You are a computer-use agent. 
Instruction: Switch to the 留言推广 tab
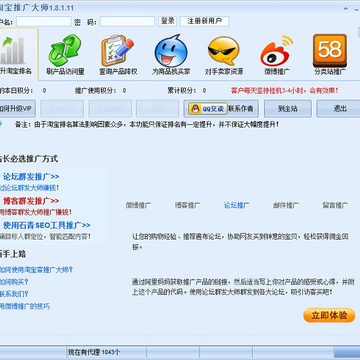coord(335,205)
